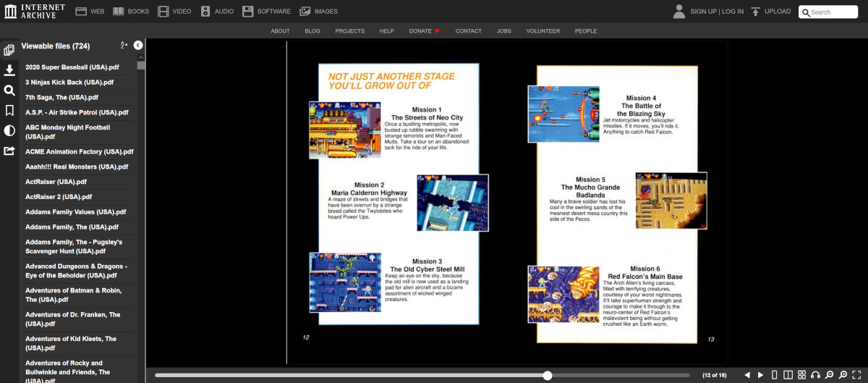This screenshot has width=868, height=383.
Task: Open ActRaiser 2 (USA).pdf from file list
Action: click(59, 197)
